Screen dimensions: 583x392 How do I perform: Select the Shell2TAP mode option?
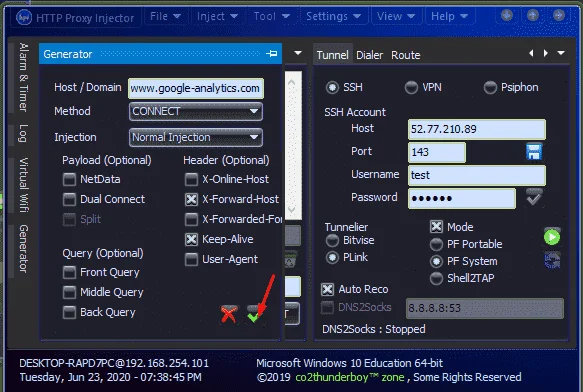point(436,278)
